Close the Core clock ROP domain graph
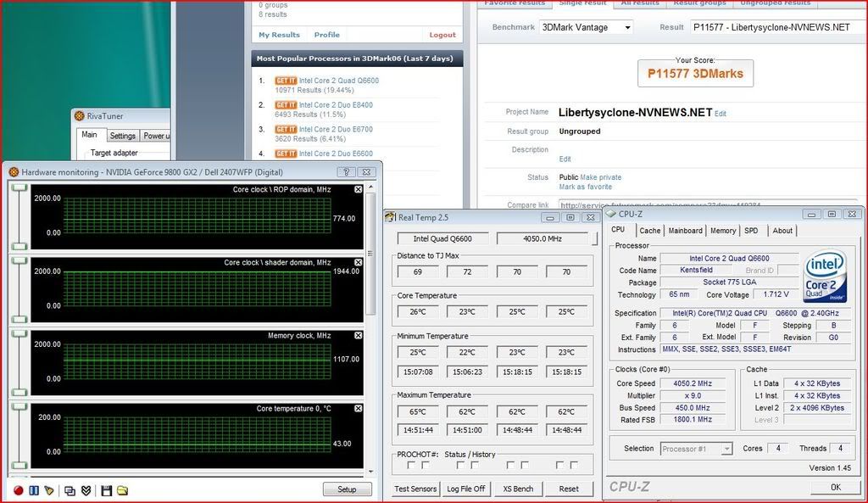This screenshot has width=868, height=503. coord(359,189)
